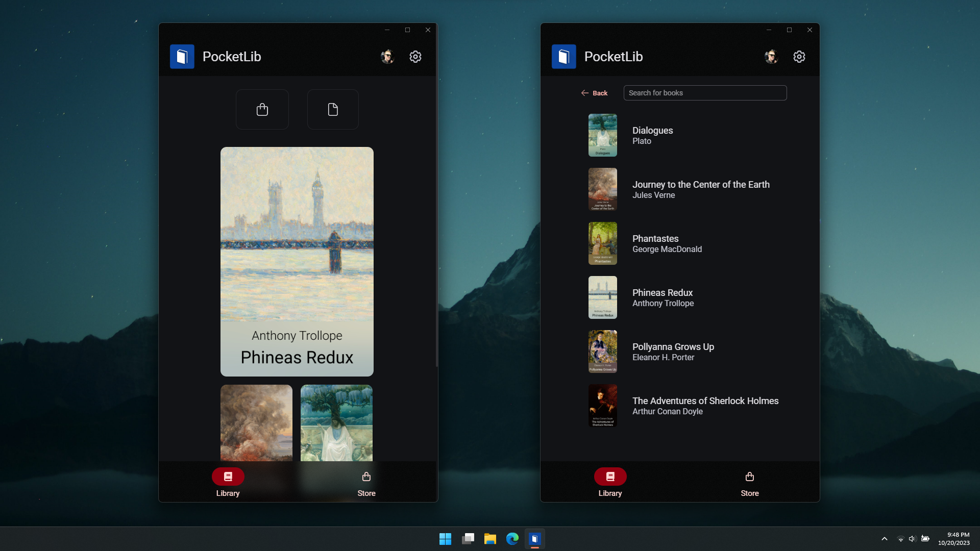Click the Library tab in left window
Viewport: 980px width, 551px height.
click(228, 482)
